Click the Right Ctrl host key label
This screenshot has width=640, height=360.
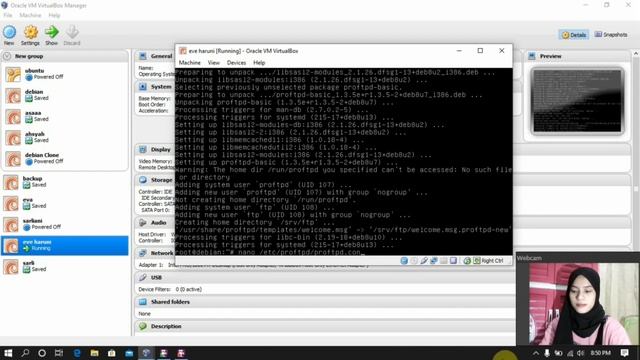(x=492, y=260)
